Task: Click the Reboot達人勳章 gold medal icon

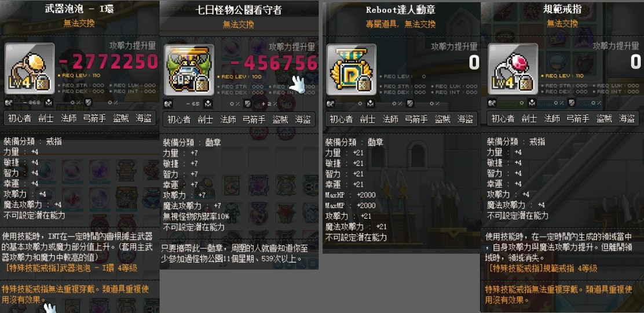Action: (351, 70)
